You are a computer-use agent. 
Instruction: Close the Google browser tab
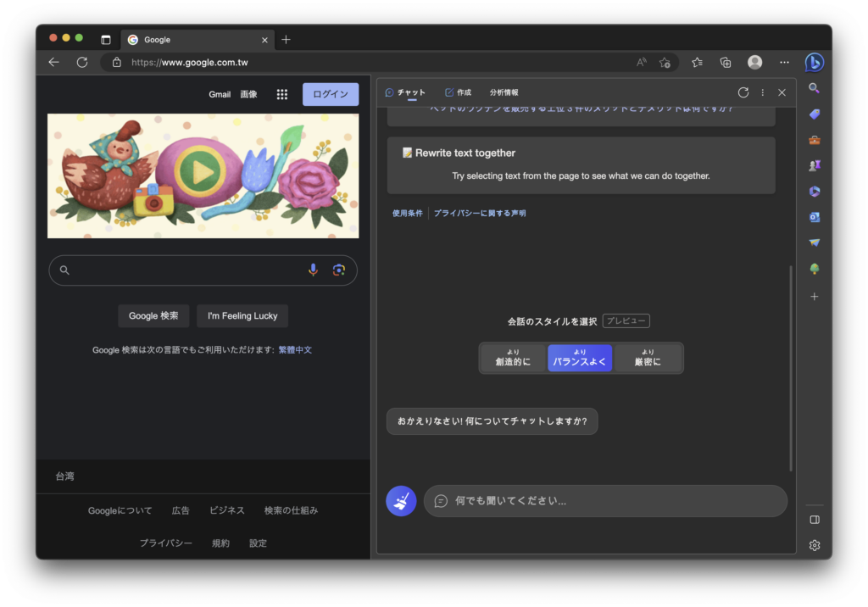click(264, 40)
